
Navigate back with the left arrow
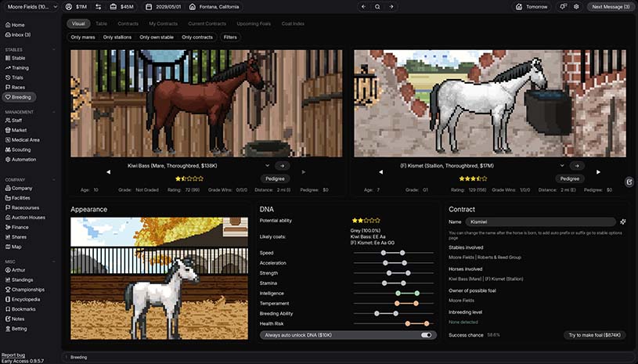pos(364,7)
